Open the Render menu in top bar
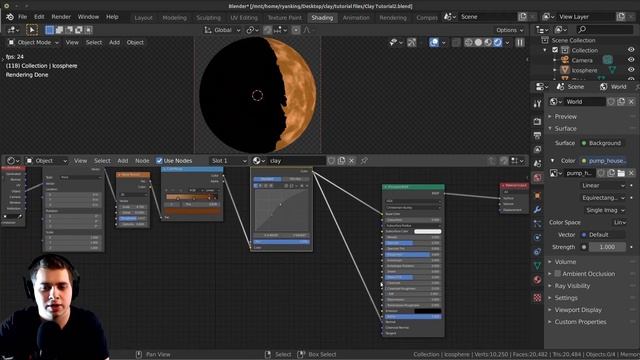Image resolution: width=640 pixels, height=360 pixels. [61, 17]
